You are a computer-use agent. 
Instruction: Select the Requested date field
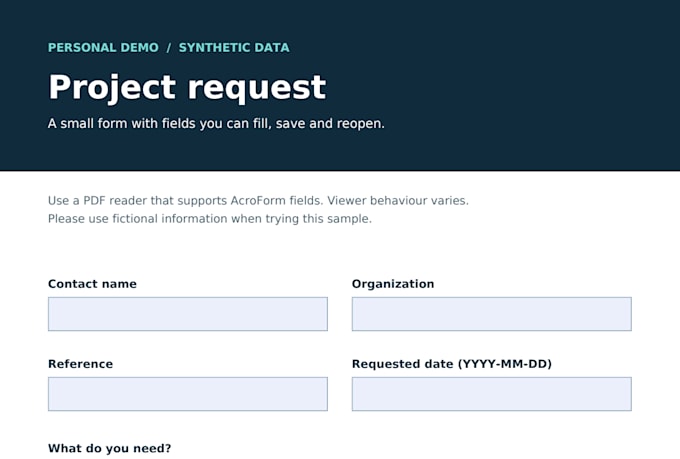[x=492, y=394]
